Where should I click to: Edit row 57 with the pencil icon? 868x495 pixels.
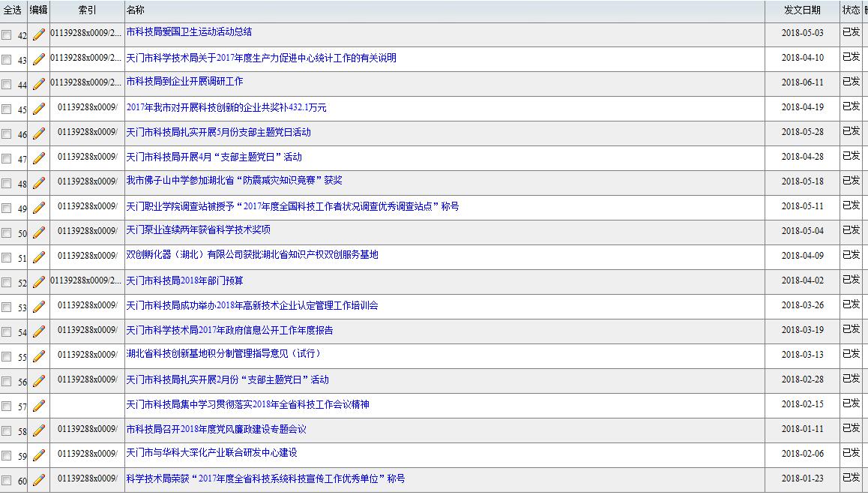[39, 406]
